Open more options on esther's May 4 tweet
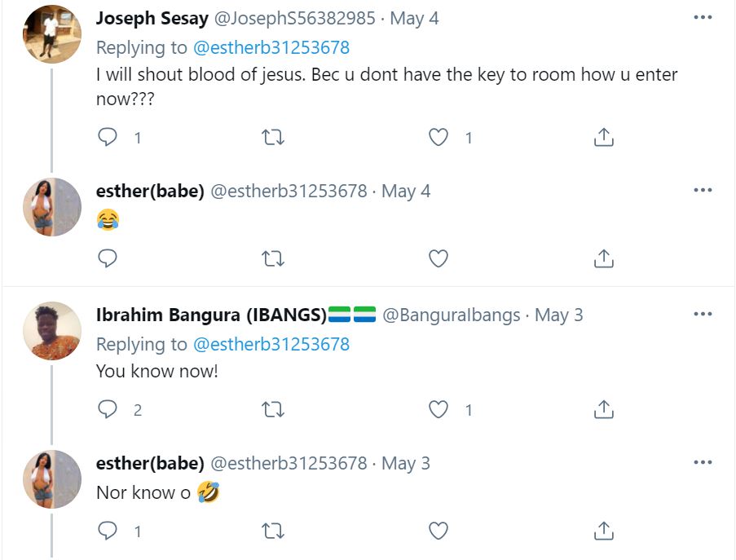This screenshot has width=736, height=560. tap(703, 191)
